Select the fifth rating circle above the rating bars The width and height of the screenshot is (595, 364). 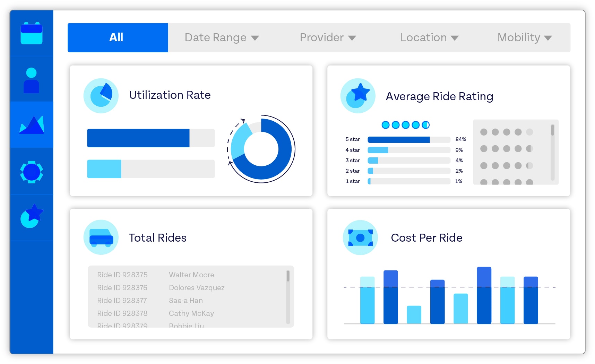[426, 124]
